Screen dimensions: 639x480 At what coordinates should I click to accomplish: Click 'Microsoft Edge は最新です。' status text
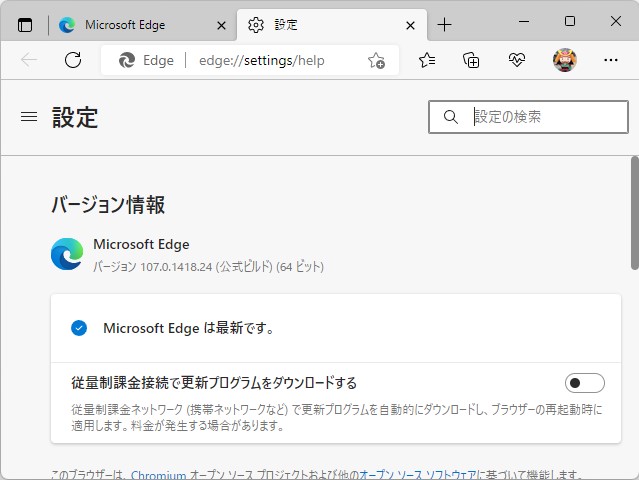pyautogui.click(x=188, y=328)
